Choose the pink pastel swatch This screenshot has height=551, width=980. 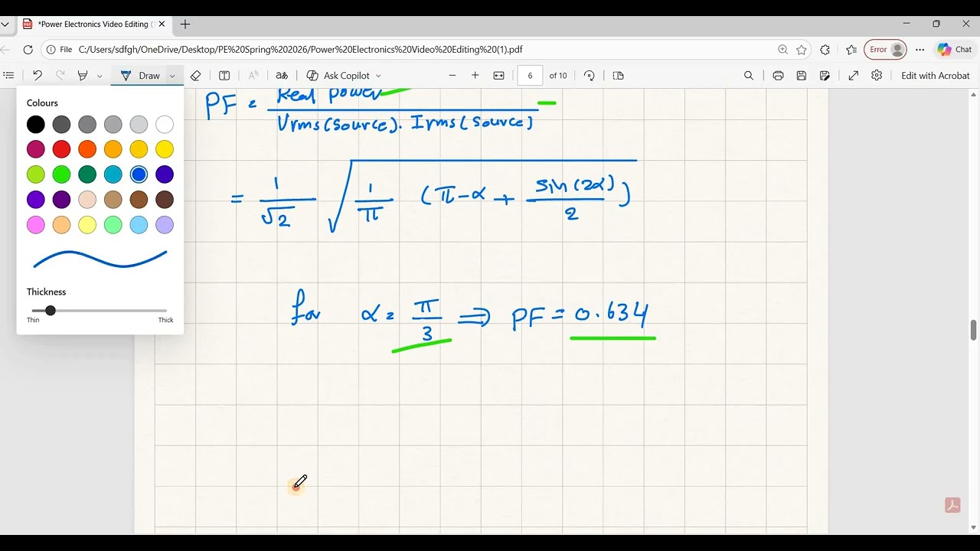click(x=36, y=225)
